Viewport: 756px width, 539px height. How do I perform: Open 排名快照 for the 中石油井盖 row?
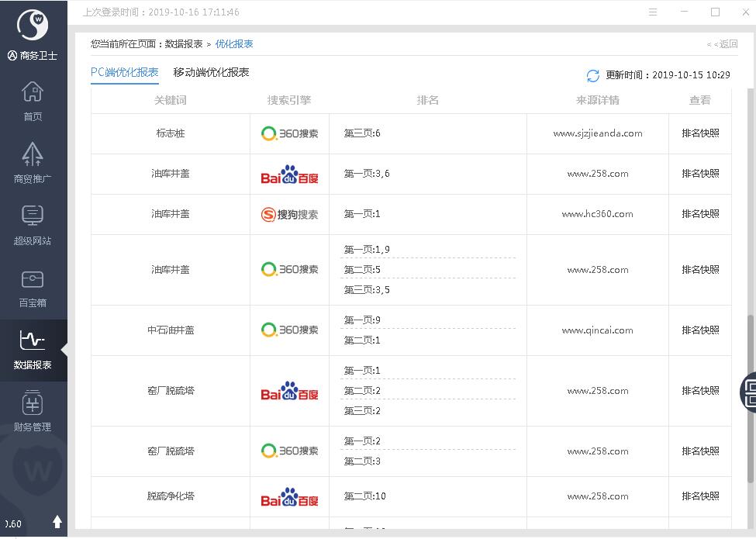(700, 330)
